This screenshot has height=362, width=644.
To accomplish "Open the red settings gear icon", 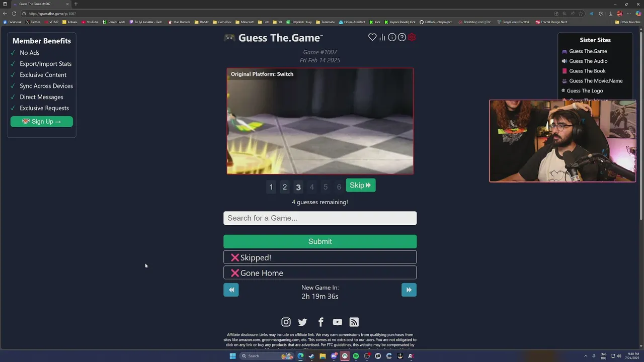I will tap(412, 37).
